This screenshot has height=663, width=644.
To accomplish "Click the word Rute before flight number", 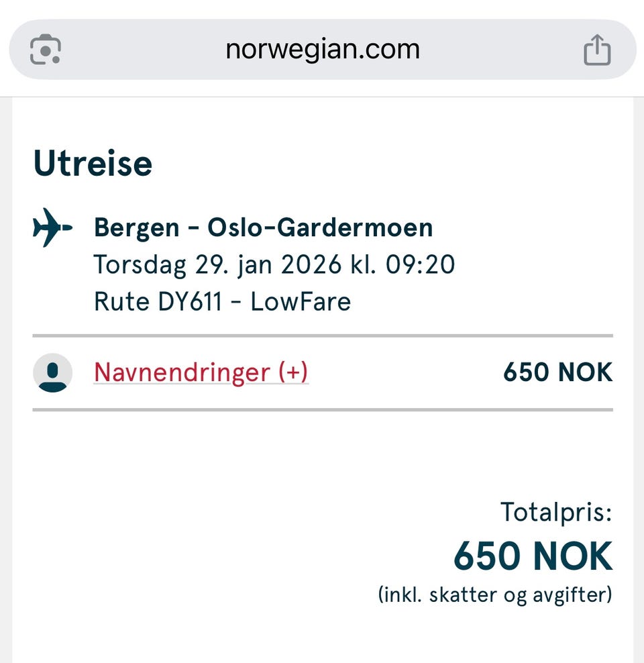I will pyautogui.click(x=122, y=301).
